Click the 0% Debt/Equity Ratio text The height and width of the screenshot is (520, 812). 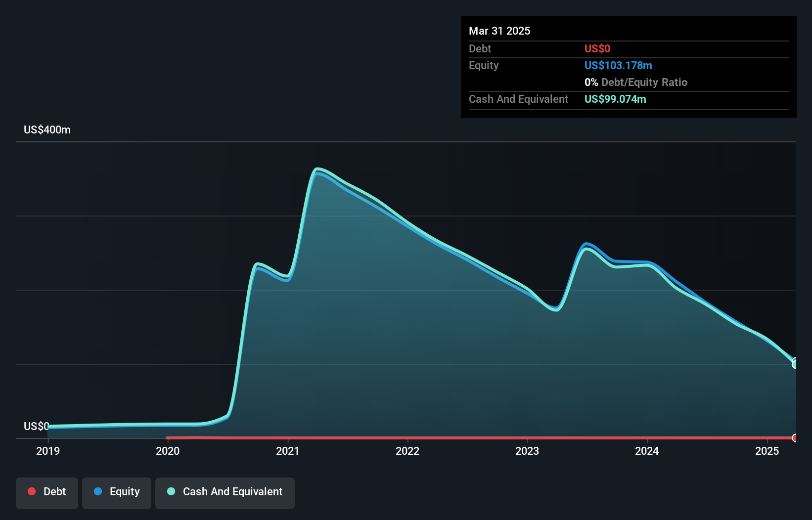coord(636,82)
